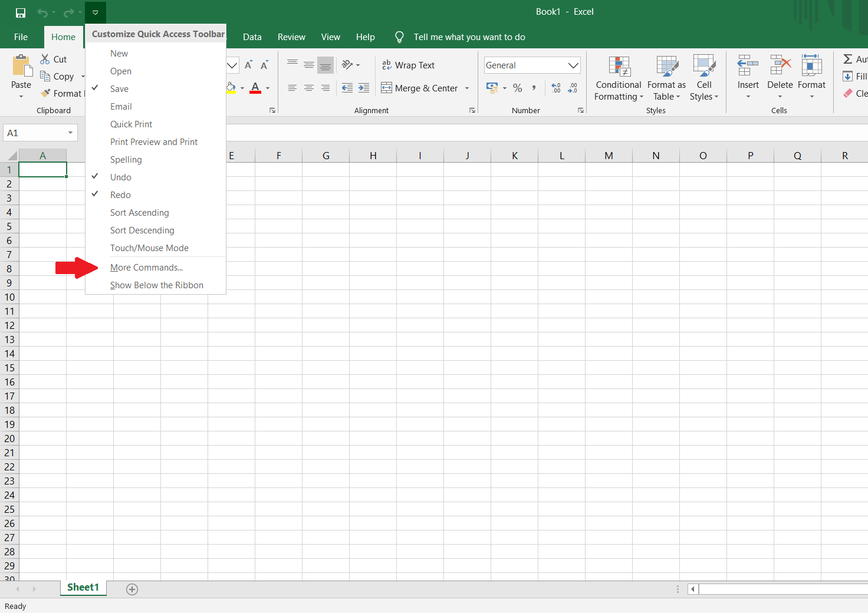Apply Comma Style to the selection
The width and height of the screenshot is (868, 613).
(x=534, y=87)
